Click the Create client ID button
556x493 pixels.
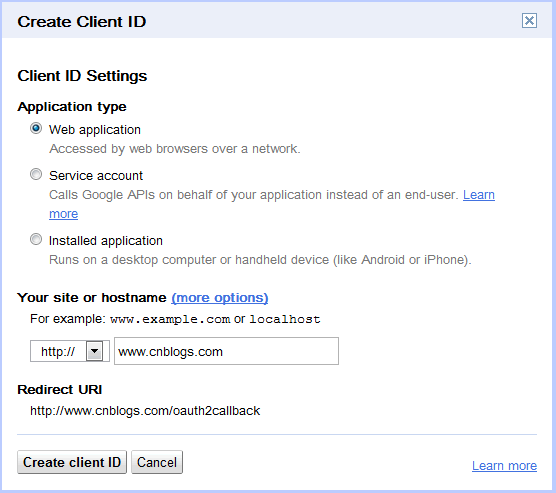coord(72,462)
